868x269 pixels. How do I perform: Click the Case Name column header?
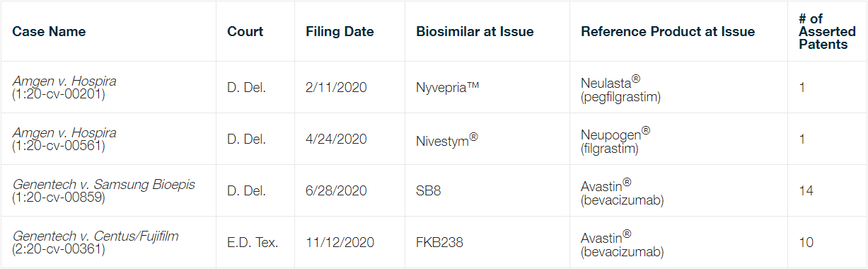tap(49, 32)
